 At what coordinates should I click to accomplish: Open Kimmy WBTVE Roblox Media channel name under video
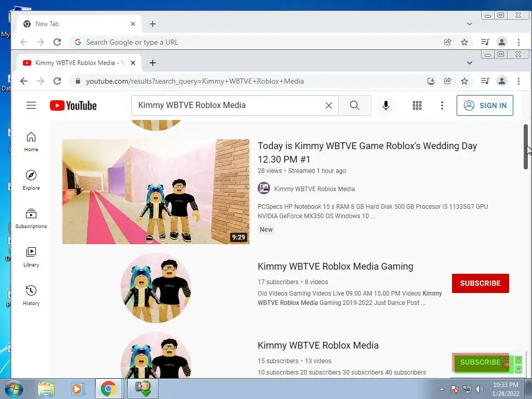314,189
